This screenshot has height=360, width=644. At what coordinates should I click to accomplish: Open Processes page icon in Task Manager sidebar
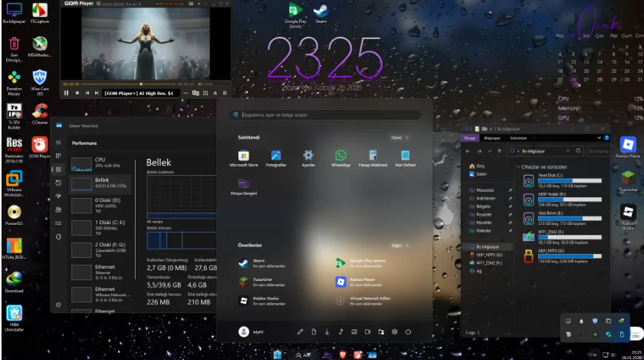pyautogui.click(x=58, y=156)
